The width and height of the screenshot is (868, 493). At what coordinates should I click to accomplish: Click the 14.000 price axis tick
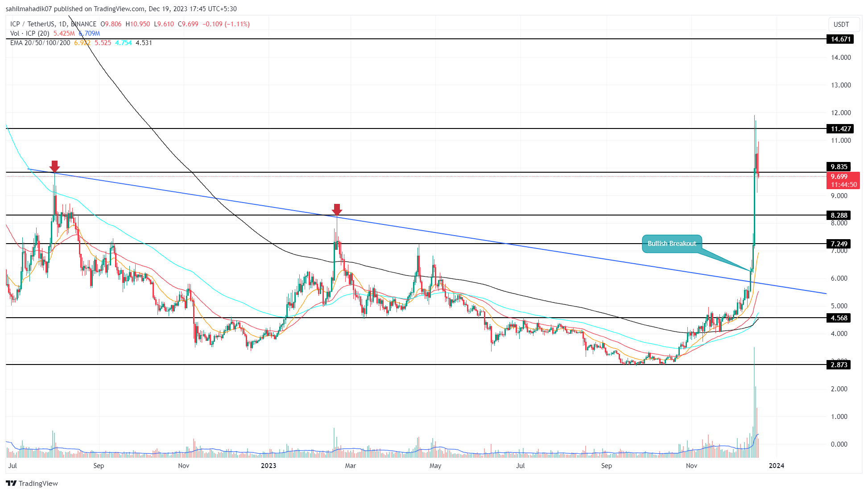841,58
